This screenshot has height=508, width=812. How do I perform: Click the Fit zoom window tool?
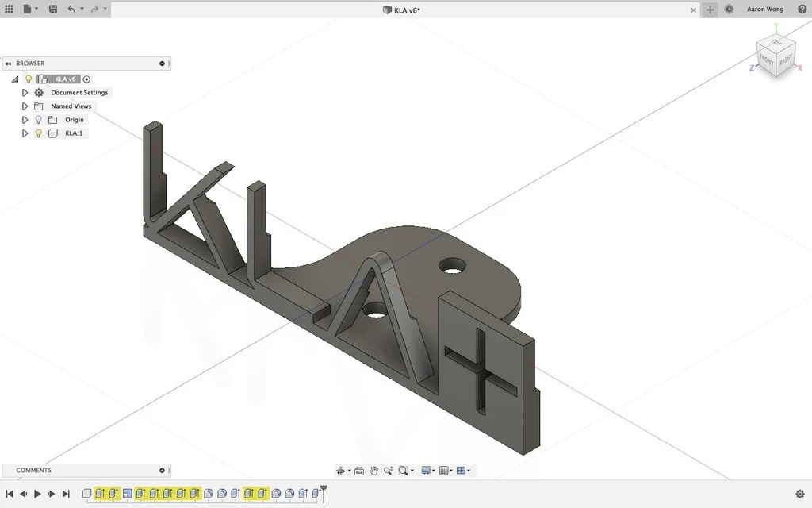point(403,471)
